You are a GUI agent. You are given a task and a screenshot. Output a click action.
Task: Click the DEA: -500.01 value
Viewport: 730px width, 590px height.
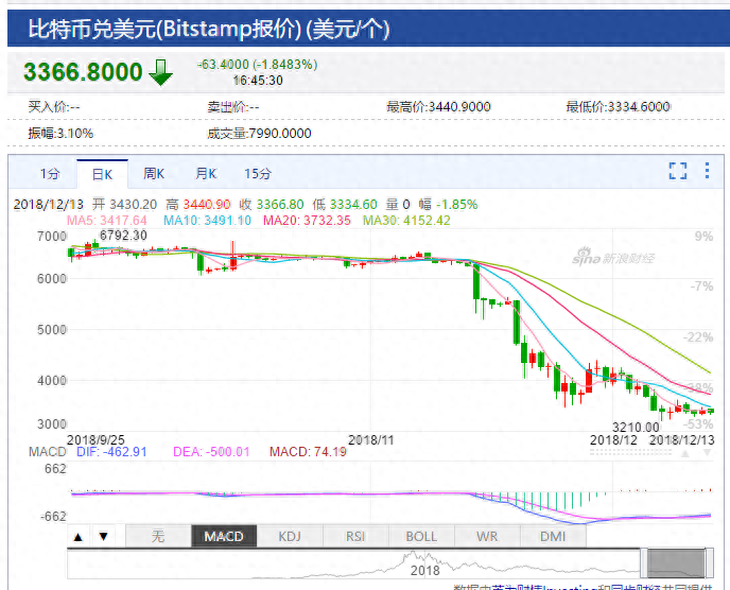[211, 452]
